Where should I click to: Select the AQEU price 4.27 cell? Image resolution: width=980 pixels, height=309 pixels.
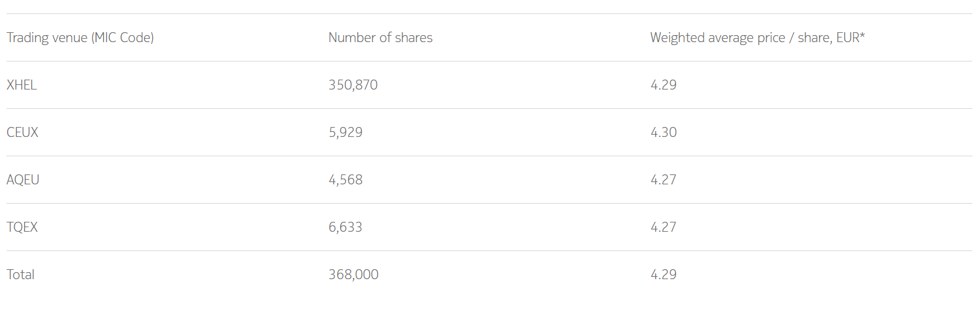pos(663,180)
